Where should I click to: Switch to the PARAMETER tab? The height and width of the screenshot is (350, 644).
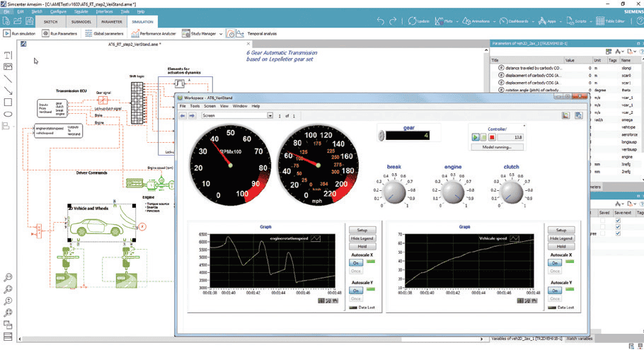tap(111, 22)
